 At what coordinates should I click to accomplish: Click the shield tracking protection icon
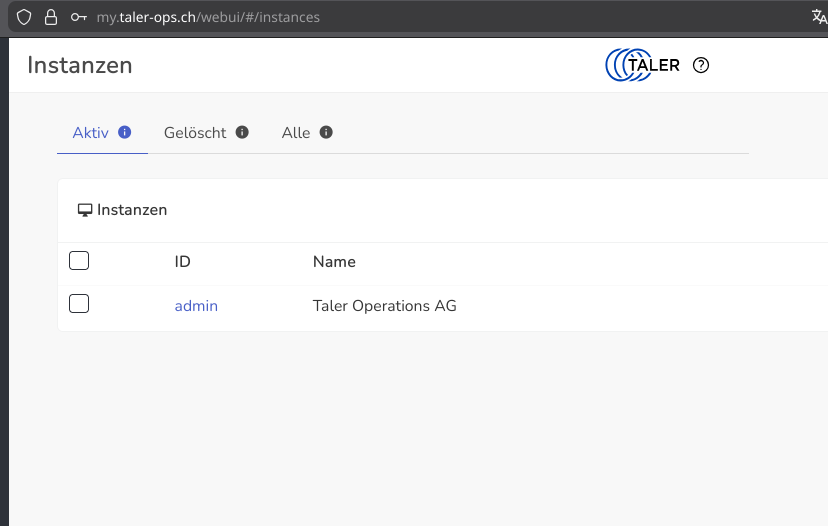point(24,17)
